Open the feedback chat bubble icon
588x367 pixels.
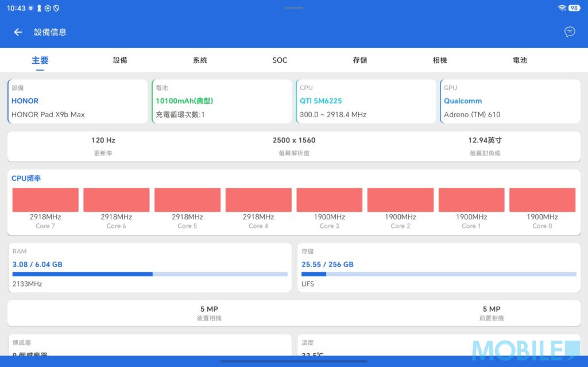[570, 32]
